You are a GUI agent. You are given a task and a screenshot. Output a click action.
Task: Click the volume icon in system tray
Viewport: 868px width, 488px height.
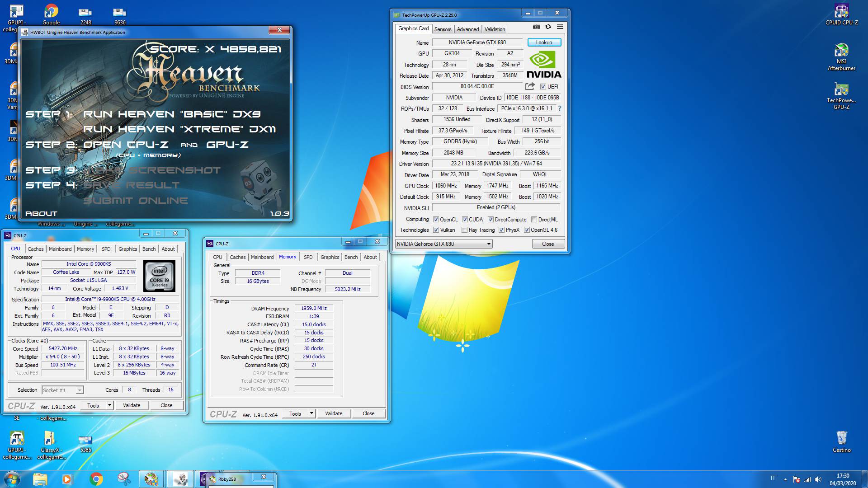tap(818, 479)
